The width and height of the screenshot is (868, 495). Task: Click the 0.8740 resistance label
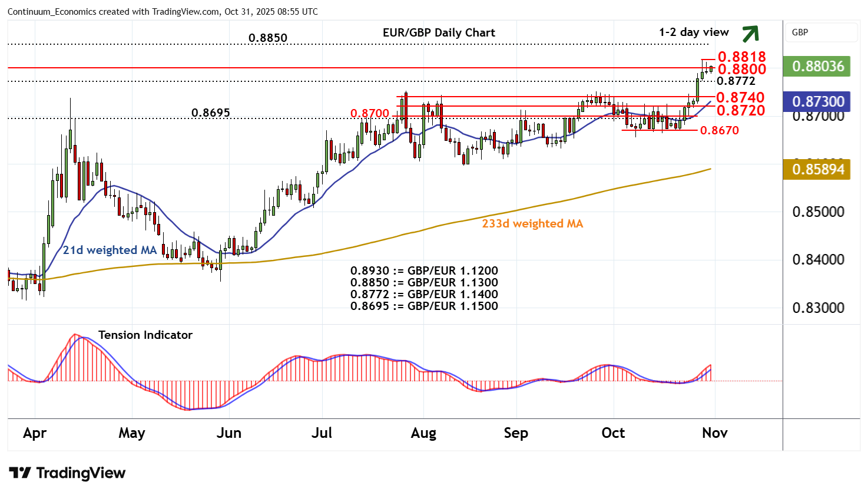pos(740,97)
